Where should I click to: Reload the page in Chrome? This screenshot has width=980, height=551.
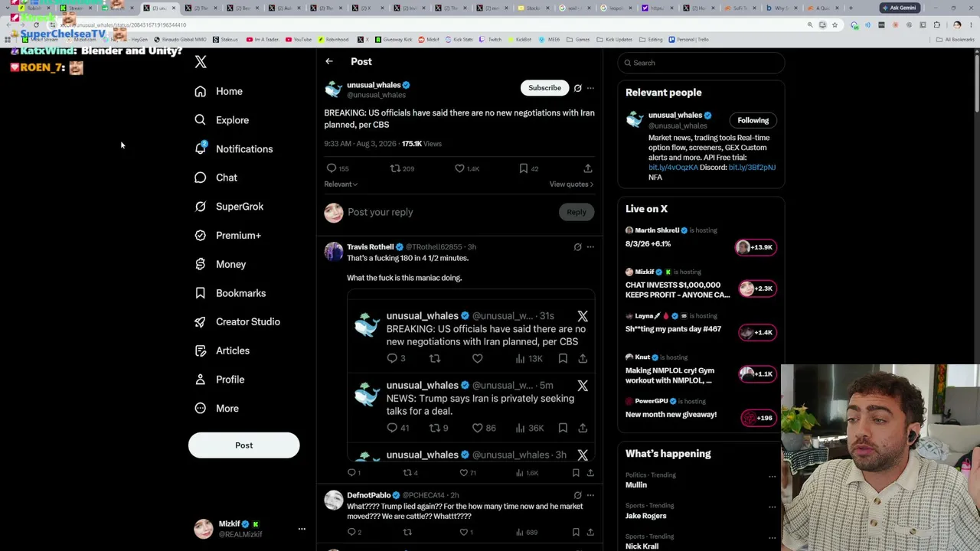(x=35, y=24)
